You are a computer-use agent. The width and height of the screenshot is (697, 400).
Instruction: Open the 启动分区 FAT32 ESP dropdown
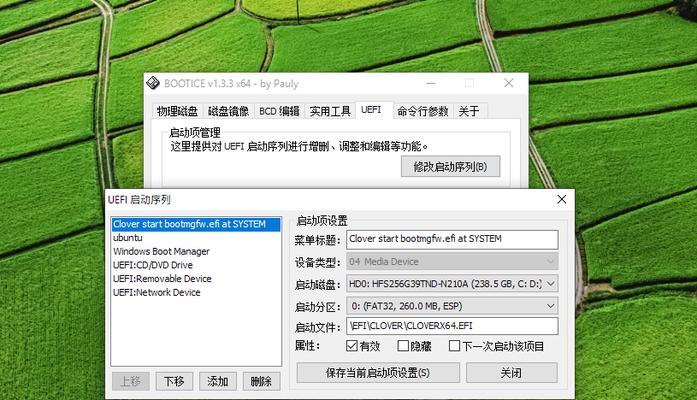click(452, 306)
